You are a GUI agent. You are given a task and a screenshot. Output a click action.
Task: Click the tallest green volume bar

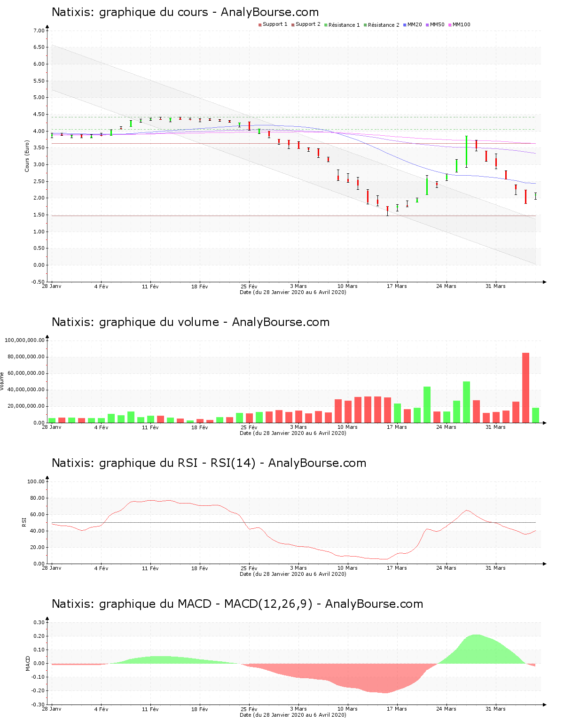pos(466,402)
